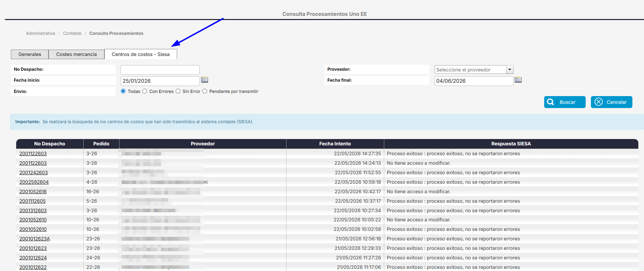Select the Pendiente por transmitir radio option
The width and height of the screenshot is (644, 271).
point(205,91)
